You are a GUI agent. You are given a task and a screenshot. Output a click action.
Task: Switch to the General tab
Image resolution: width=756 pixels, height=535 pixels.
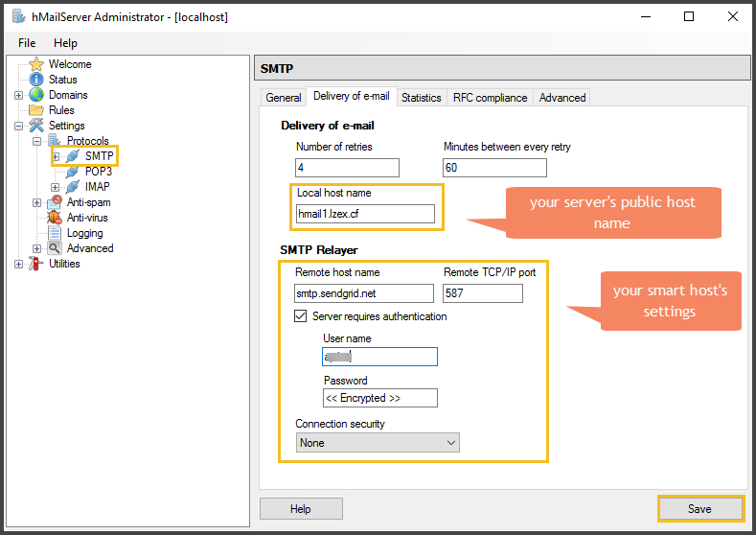[284, 98]
